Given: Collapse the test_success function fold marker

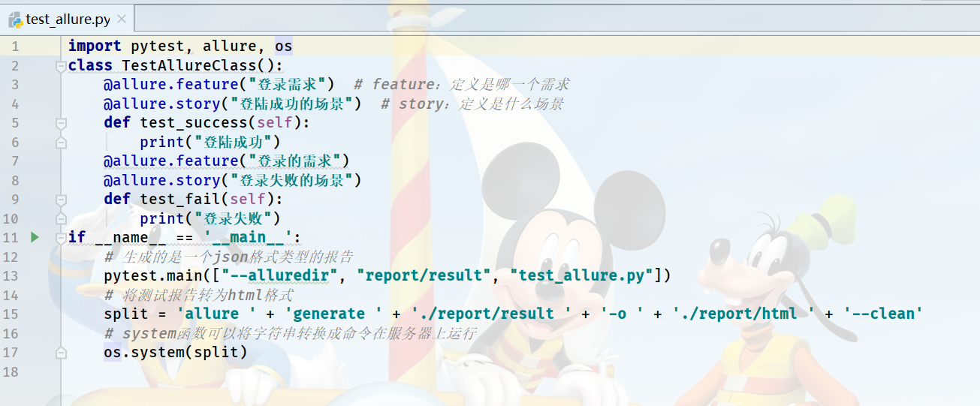Looking at the screenshot, I should coord(62,123).
